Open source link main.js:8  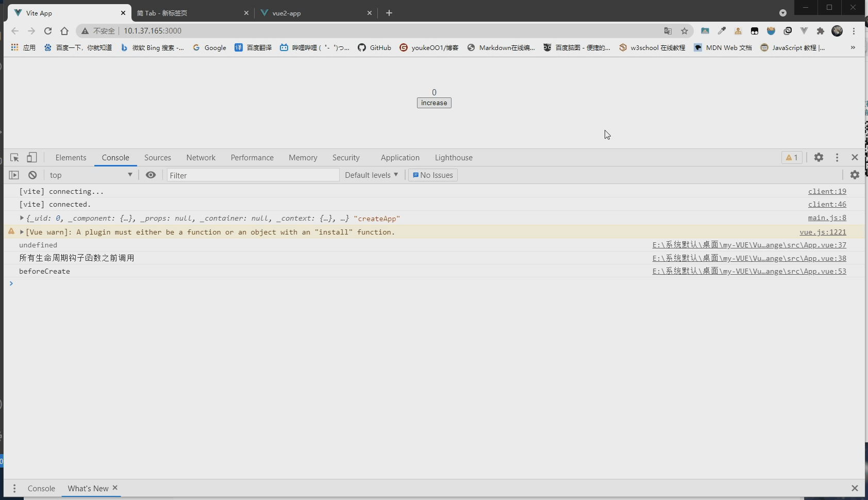[827, 218]
